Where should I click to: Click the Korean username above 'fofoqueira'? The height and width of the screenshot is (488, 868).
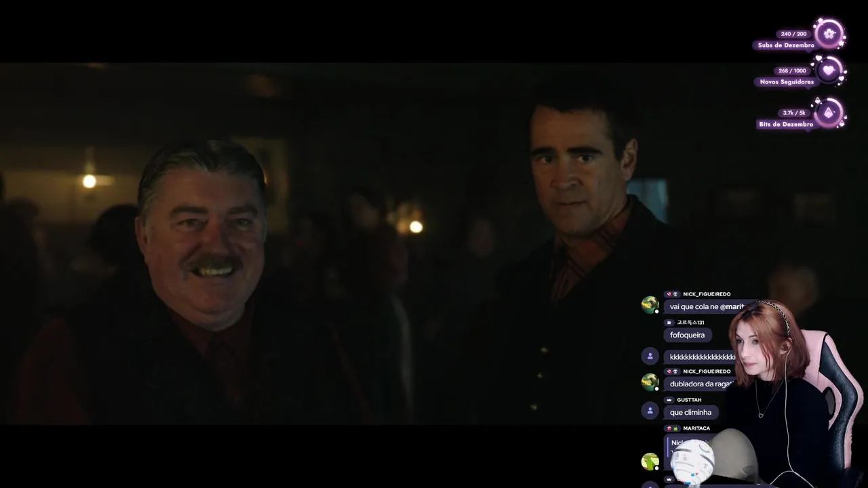point(690,323)
